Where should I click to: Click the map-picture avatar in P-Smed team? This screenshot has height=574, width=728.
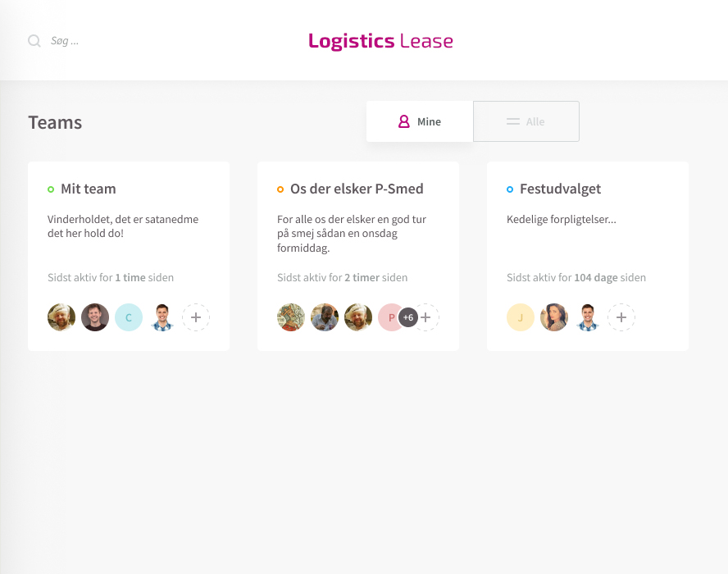tap(291, 317)
